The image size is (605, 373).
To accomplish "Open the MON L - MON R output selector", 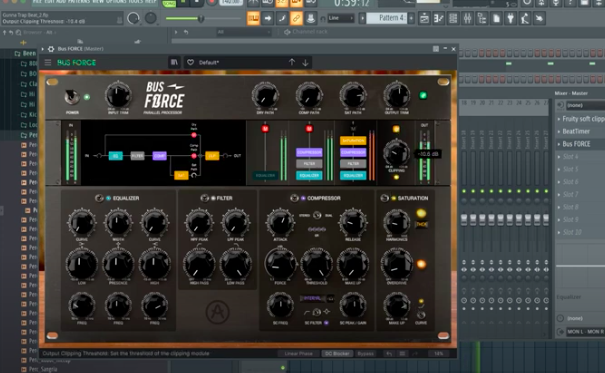I will tap(585, 331).
